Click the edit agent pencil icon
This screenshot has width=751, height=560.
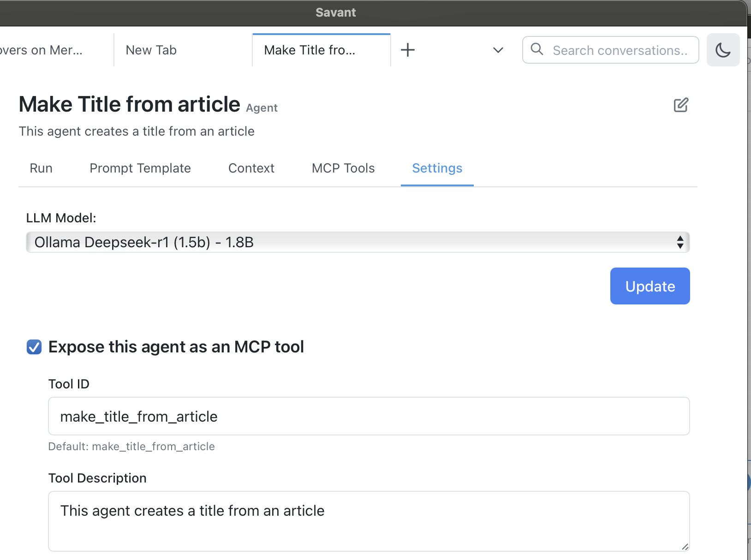(681, 105)
